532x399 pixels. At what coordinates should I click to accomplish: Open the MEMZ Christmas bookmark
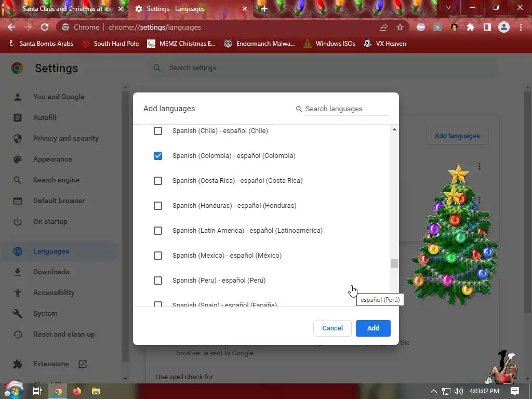181,44
